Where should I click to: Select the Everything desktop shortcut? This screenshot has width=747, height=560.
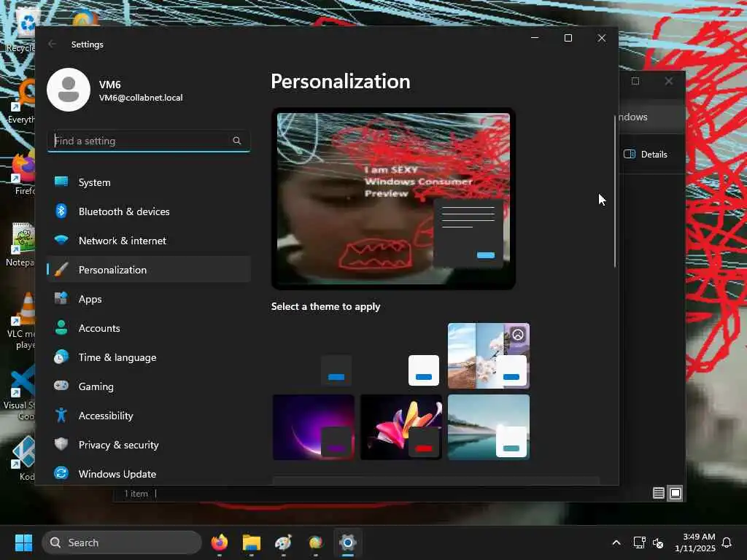pyautogui.click(x=22, y=101)
